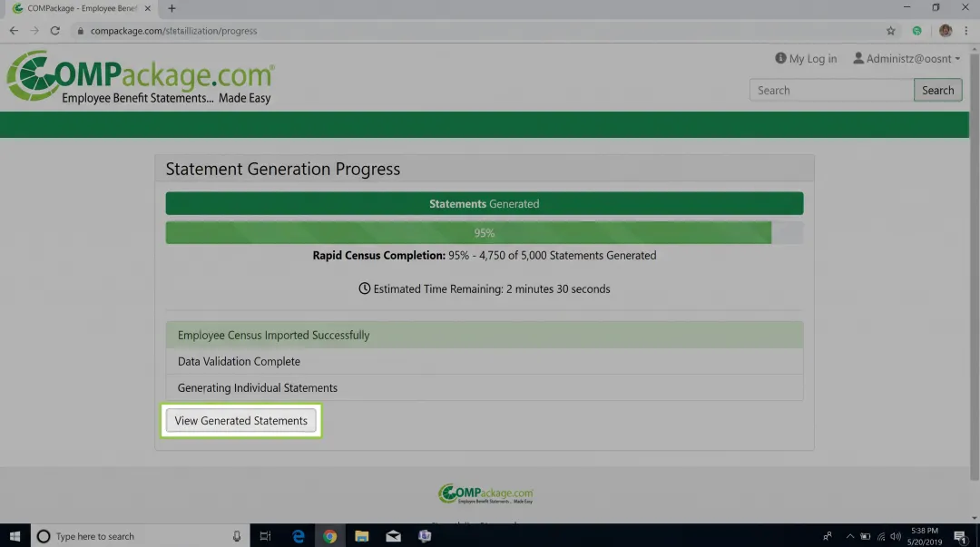Open the Chrome profile avatar
Screen dimensions: 980x547
click(x=945, y=30)
